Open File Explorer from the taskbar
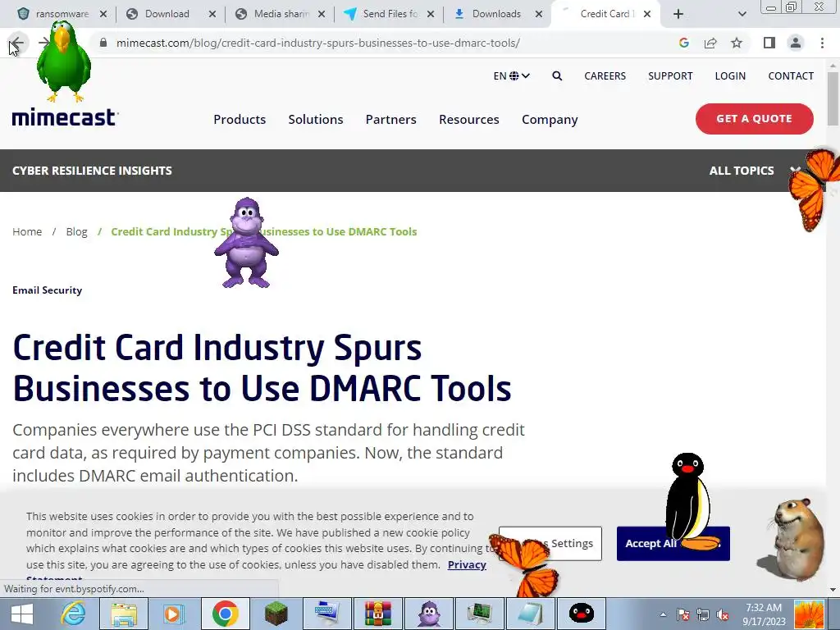Image resolution: width=840 pixels, height=630 pixels. pyautogui.click(x=123, y=614)
